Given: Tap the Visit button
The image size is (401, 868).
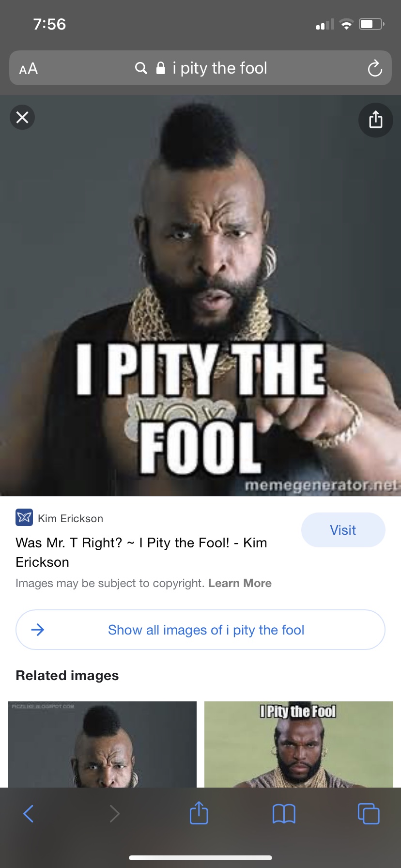Looking at the screenshot, I should pos(343,530).
